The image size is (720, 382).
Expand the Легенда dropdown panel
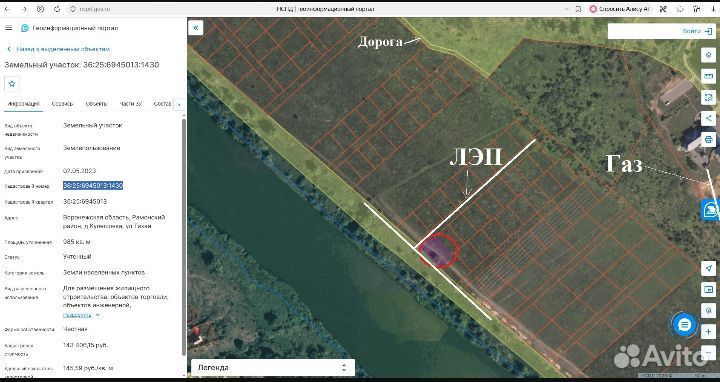(x=273, y=367)
